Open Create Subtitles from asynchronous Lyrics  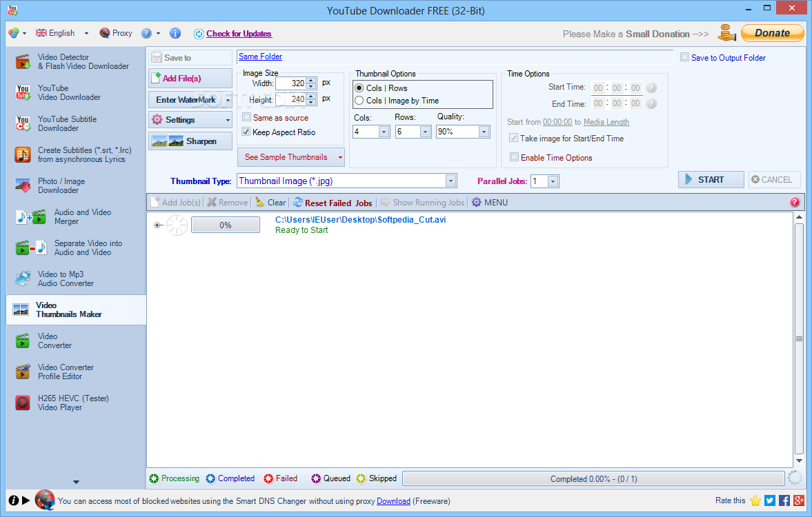[x=74, y=154]
